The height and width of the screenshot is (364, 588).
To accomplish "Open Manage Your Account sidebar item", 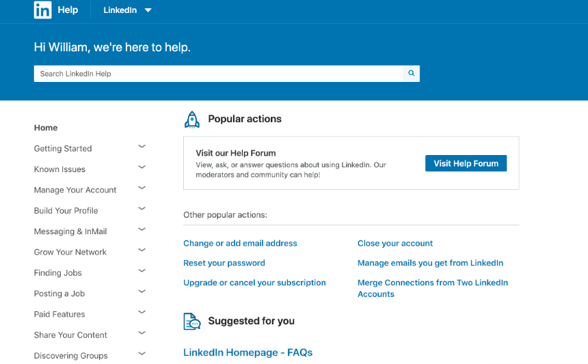I will (75, 190).
